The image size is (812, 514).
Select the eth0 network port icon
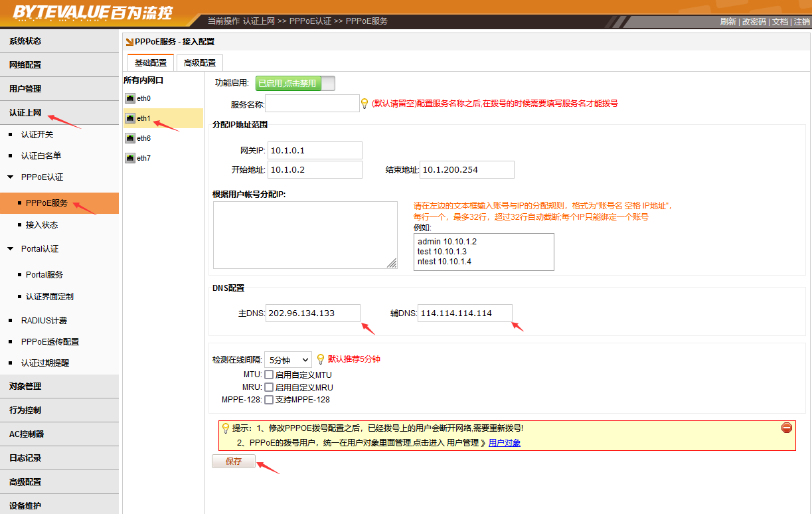129,99
